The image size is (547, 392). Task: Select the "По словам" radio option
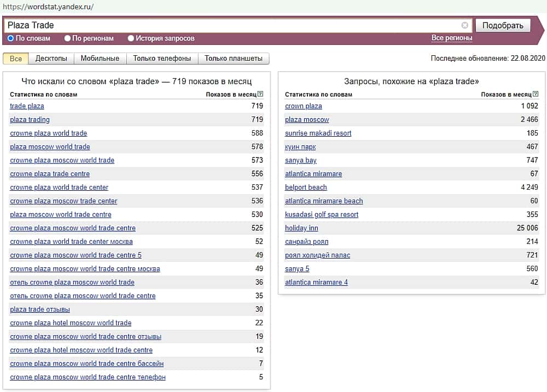coord(11,38)
